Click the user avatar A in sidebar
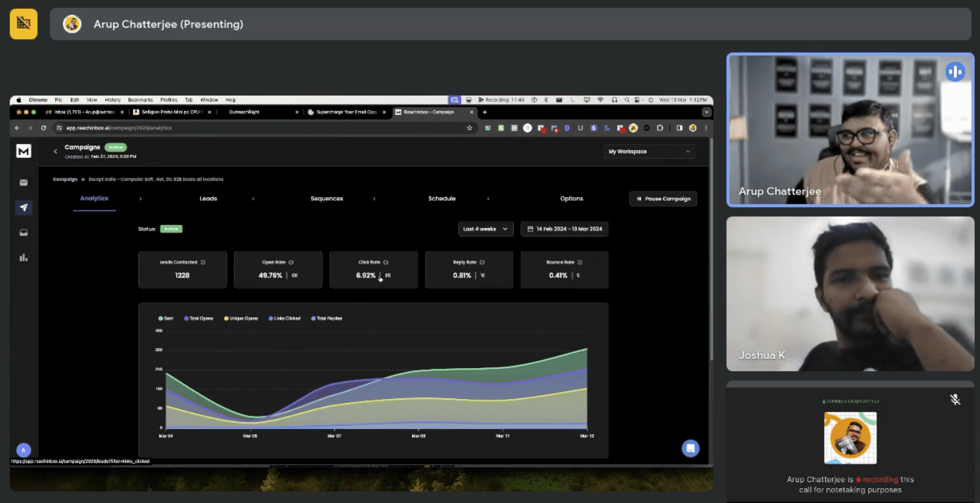980x503 pixels. click(24, 450)
